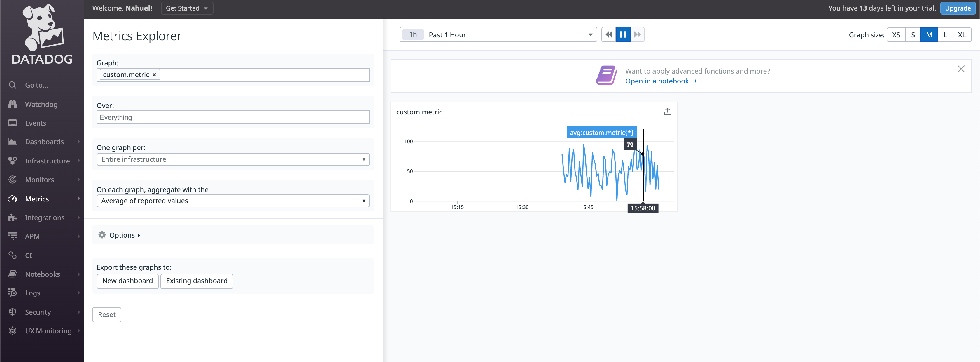980x362 pixels.
Task: Click the Infrastructure icon in sidebar
Action: click(x=13, y=161)
